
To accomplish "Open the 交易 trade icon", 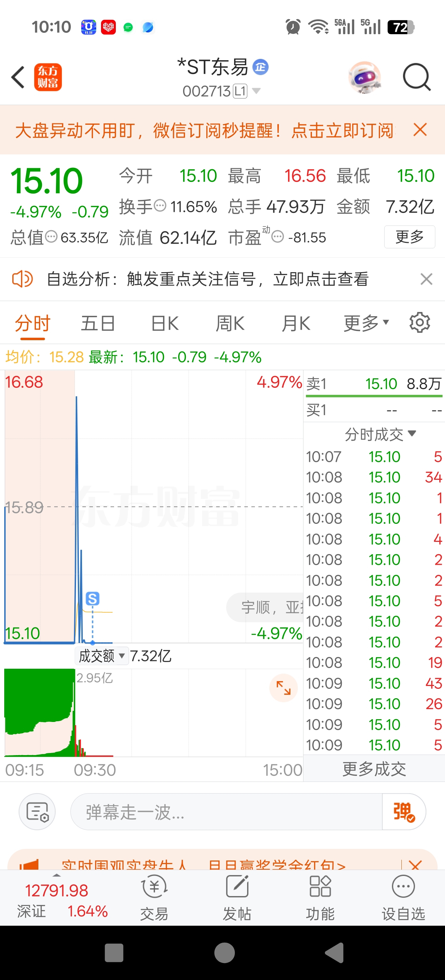I will coord(154,898).
